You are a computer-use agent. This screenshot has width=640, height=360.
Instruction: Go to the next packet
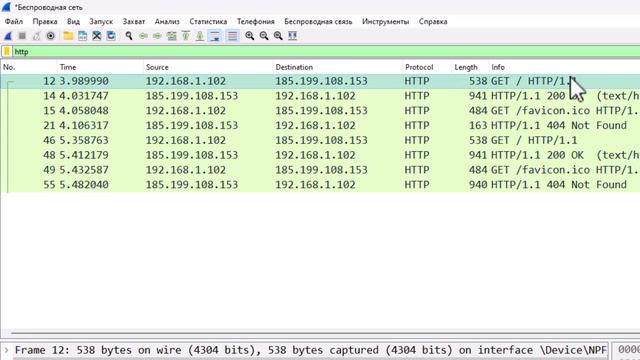[157, 36]
